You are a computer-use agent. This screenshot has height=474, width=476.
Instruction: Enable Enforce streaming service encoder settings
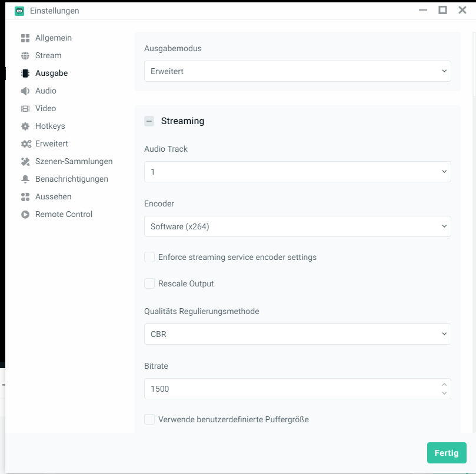pos(149,257)
